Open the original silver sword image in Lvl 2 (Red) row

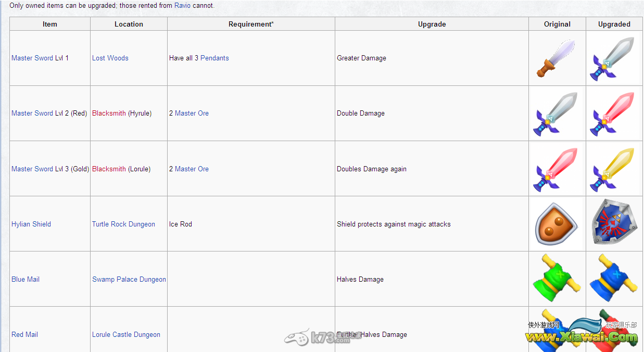pos(555,114)
